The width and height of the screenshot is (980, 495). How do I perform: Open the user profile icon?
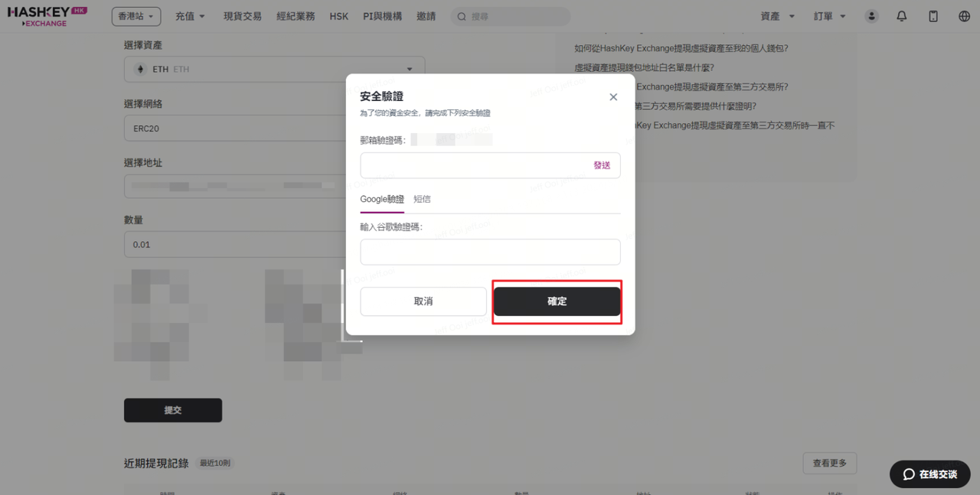coord(871,16)
